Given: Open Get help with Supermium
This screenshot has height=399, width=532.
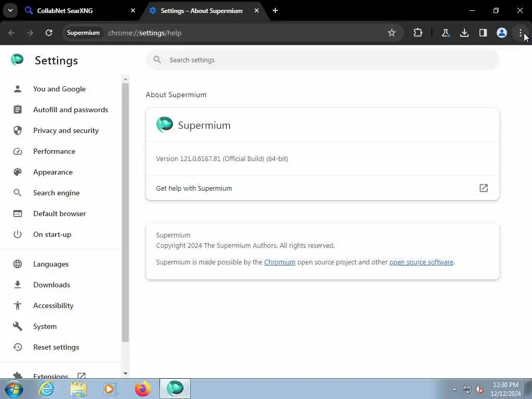Looking at the screenshot, I should tap(322, 188).
